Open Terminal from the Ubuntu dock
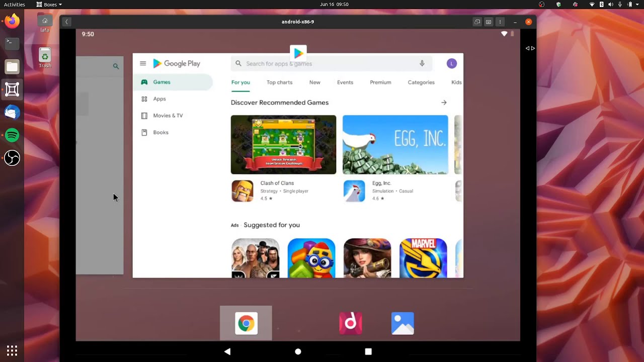The image size is (644, 362). point(12,44)
